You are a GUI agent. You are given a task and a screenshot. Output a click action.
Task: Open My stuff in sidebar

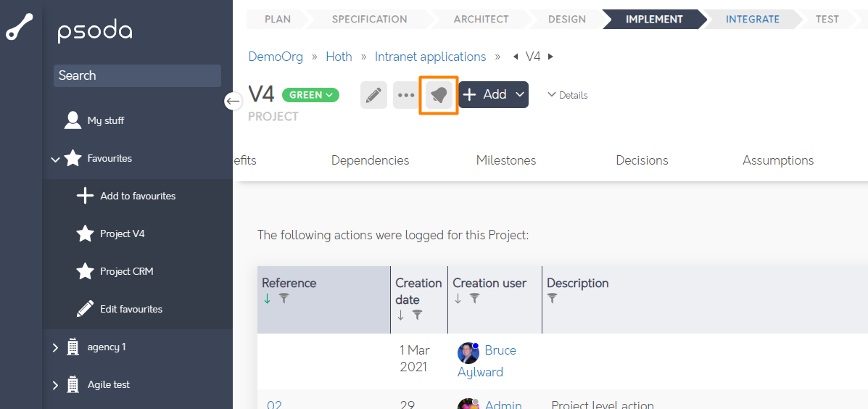click(x=106, y=120)
